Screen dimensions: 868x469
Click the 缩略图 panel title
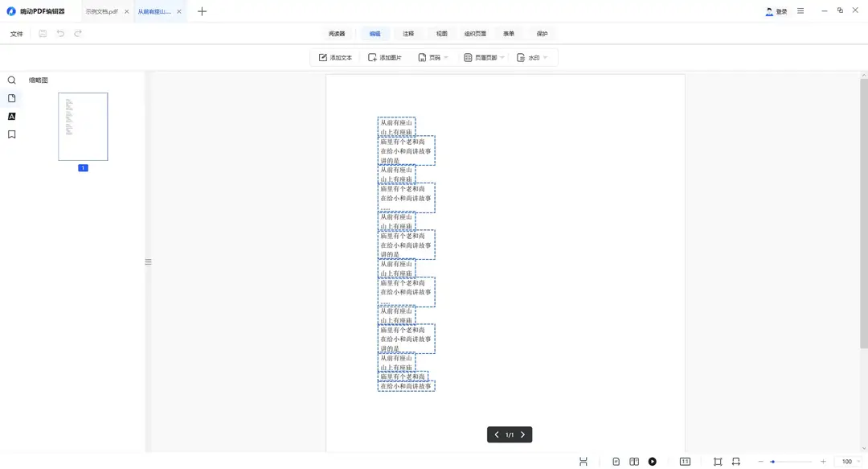click(39, 80)
